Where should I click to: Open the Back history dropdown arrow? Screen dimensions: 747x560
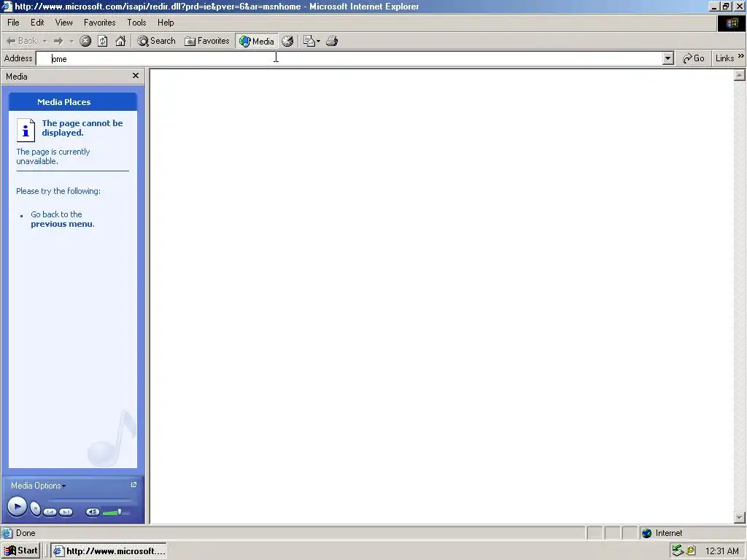pos(44,42)
